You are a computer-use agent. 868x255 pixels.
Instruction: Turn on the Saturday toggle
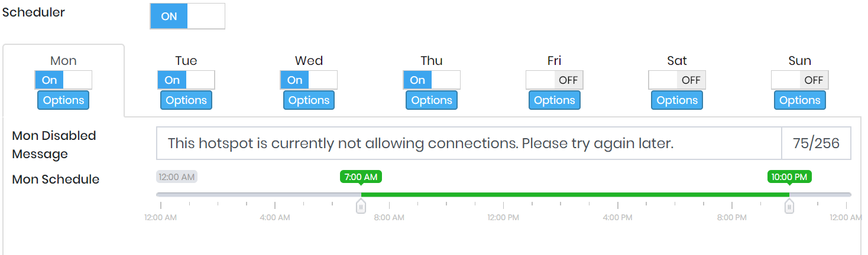tap(676, 80)
